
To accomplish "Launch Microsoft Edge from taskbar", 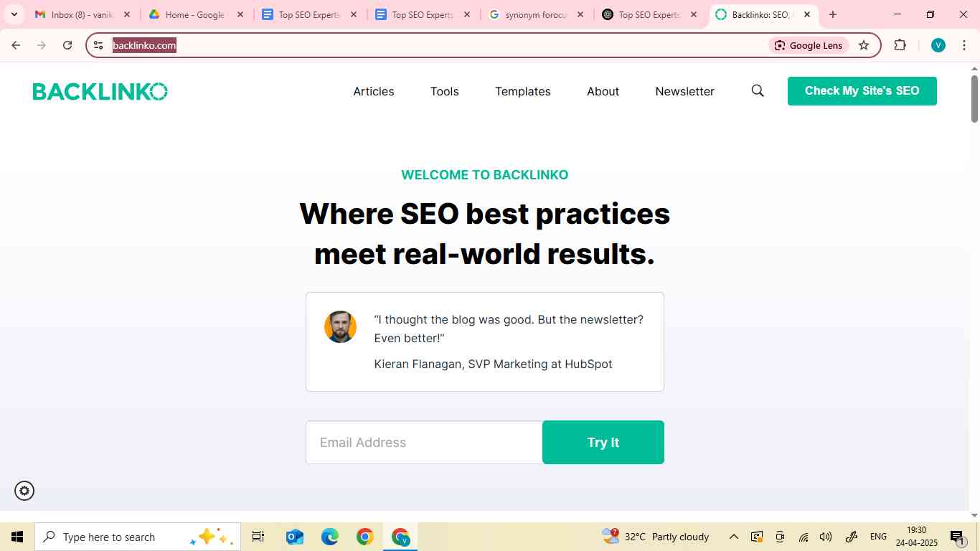I will point(330,537).
